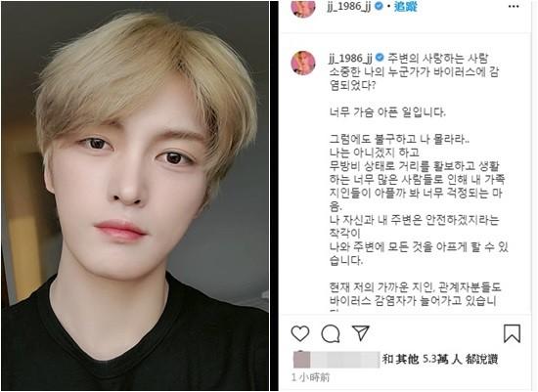Image resolution: width=538 pixels, height=392 pixels.
Task: Open jj_1986_jj profile from header username
Action: click(x=349, y=7)
